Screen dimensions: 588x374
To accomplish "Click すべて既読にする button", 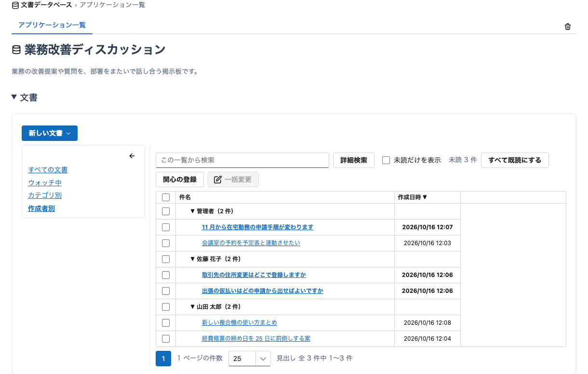I will (x=515, y=160).
